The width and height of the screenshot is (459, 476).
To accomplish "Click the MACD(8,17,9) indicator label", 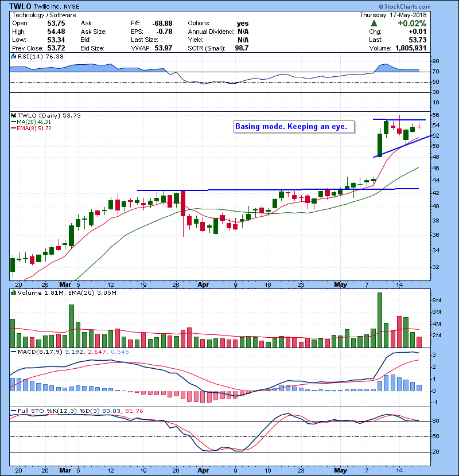I will [40, 352].
